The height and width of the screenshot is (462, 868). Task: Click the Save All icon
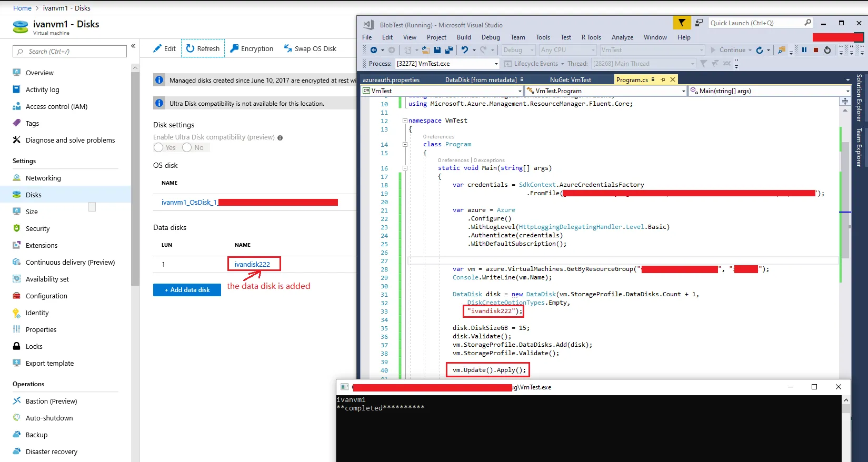tap(449, 50)
